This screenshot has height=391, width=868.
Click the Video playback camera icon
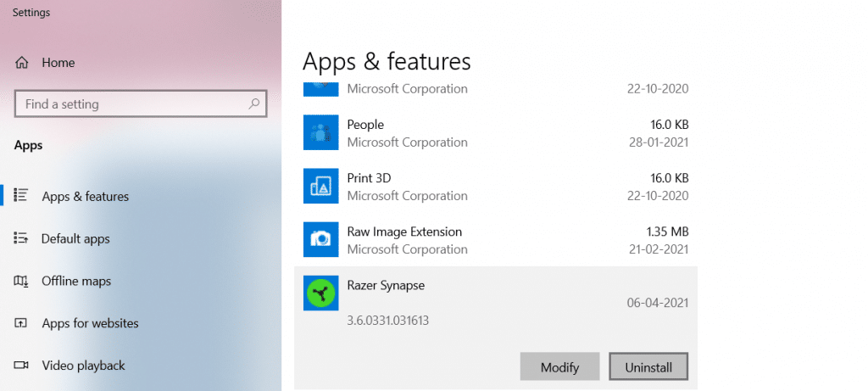click(x=21, y=365)
